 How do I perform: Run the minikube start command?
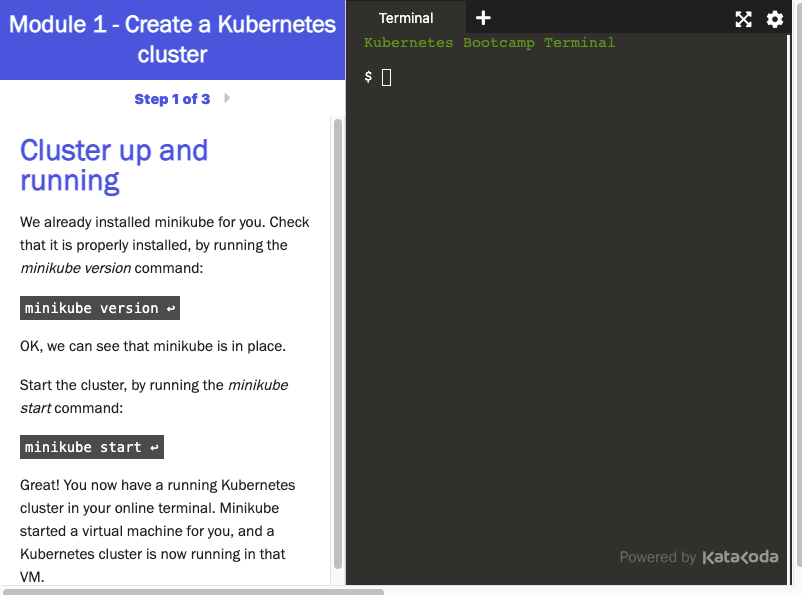[92, 447]
